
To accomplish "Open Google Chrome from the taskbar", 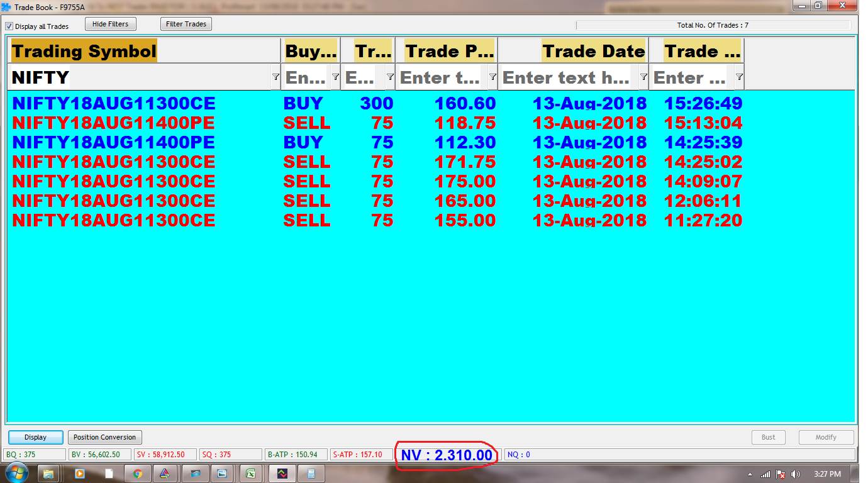I will pos(138,474).
